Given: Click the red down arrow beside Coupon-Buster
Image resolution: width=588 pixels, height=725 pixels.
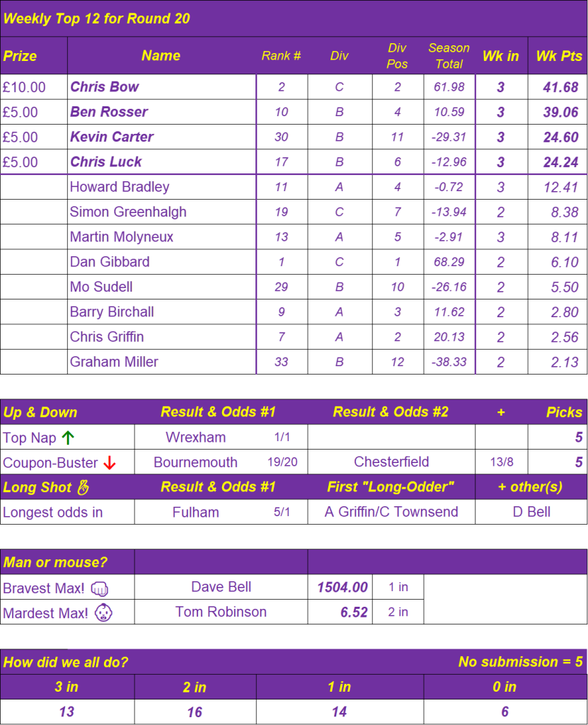Looking at the screenshot, I should [110, 462].
